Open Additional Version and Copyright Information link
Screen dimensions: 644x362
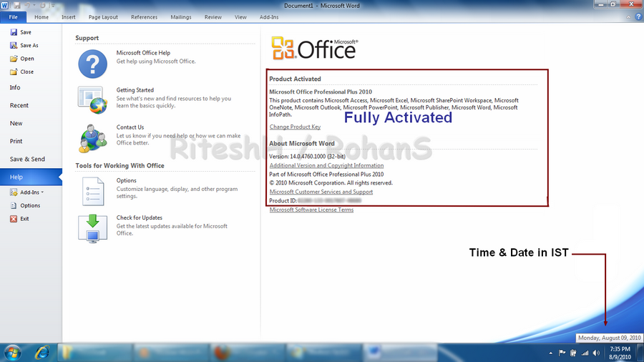point(326,165)
